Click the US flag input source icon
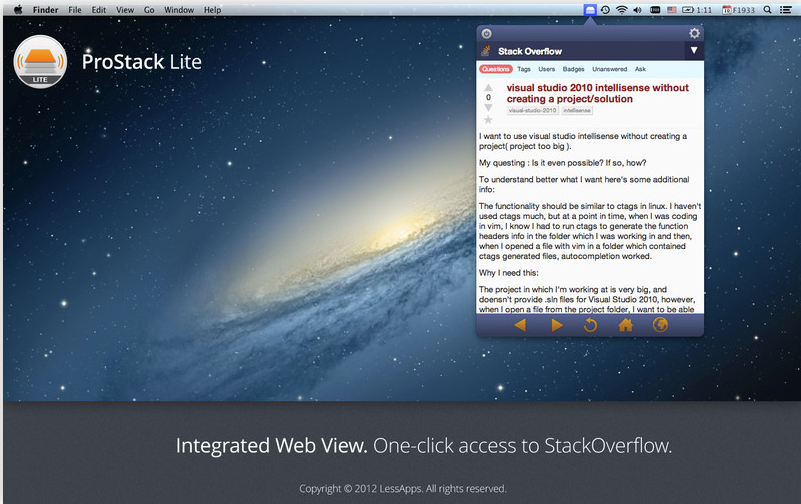 [672, 10]
